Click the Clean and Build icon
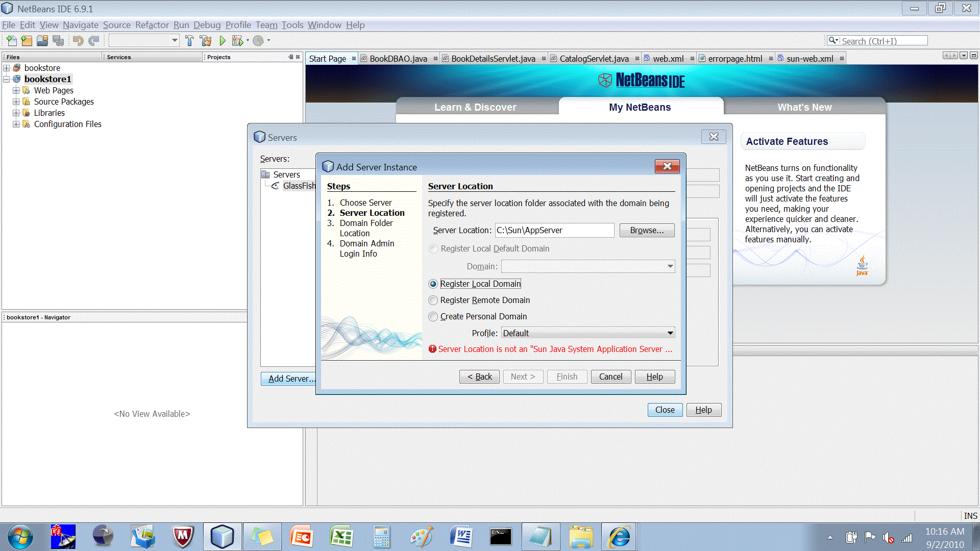 206,41
